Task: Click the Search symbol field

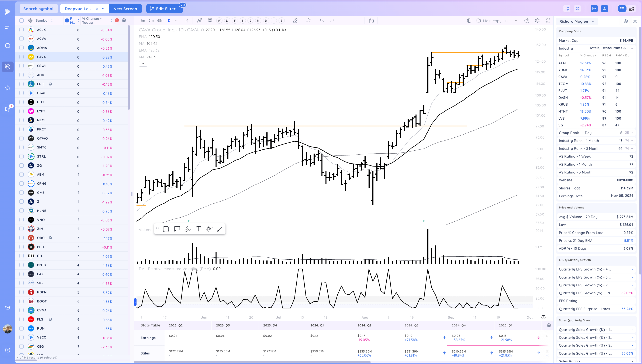Action: coord(38,9)
